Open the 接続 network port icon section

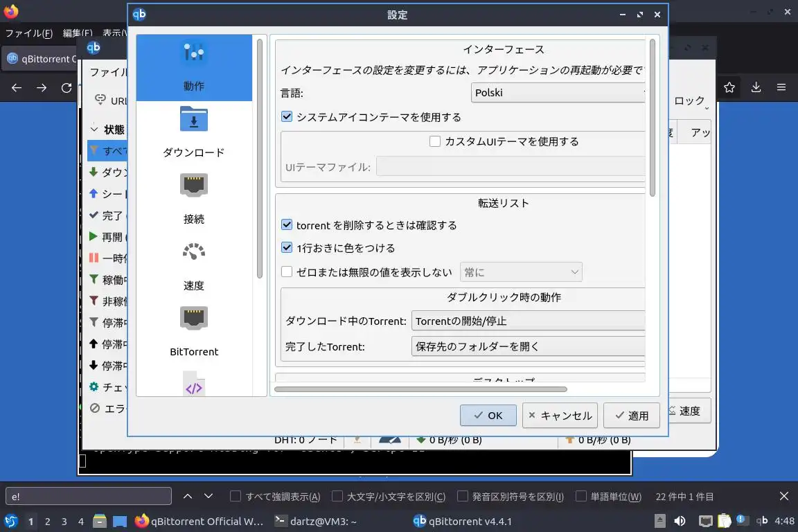tap(194, 185)
